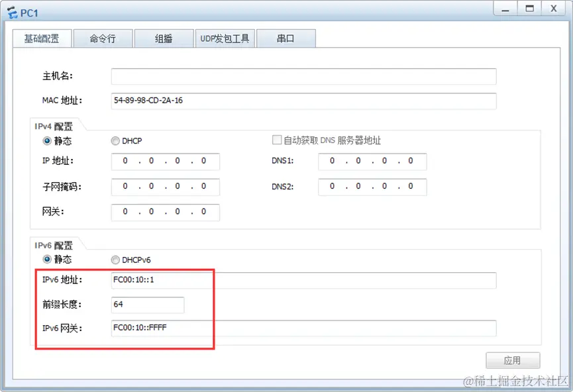Select IPv4 静态 radio button

coord(47,140)
